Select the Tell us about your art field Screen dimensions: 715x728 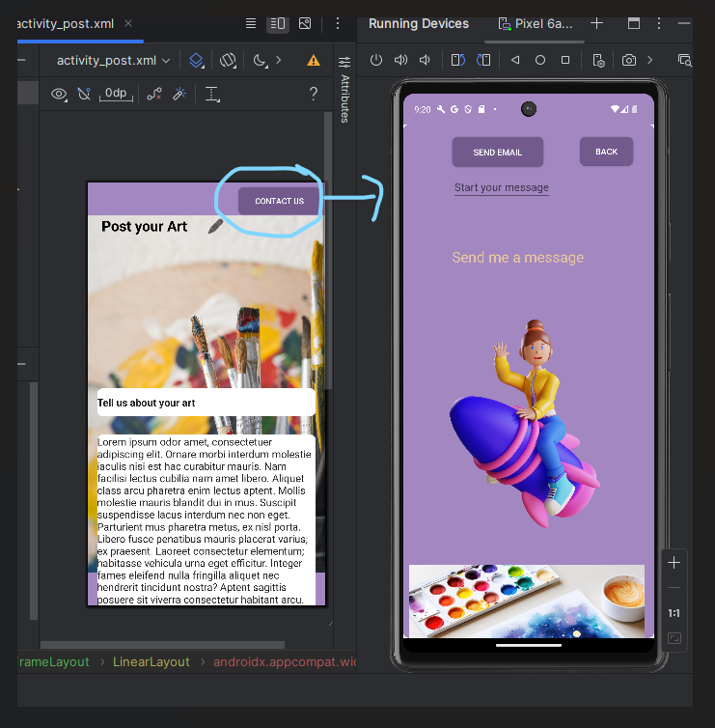tap(206, 403)
